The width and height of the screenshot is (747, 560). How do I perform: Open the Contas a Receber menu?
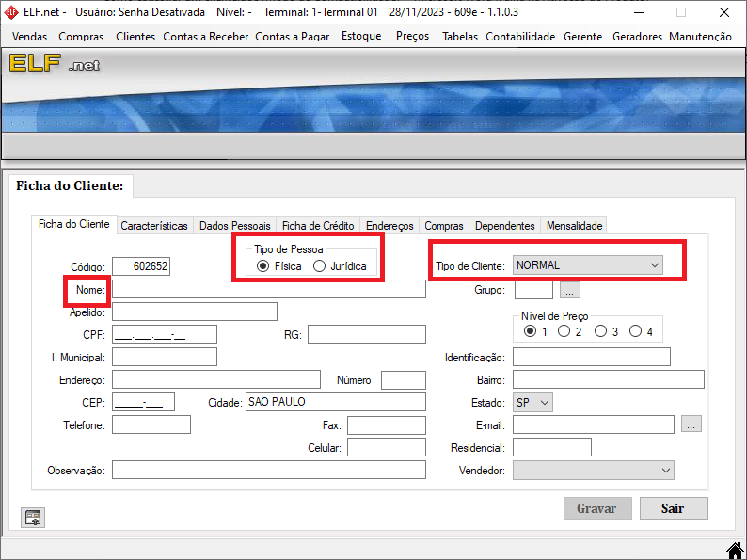pyautogui.click(x=206, y=37)
